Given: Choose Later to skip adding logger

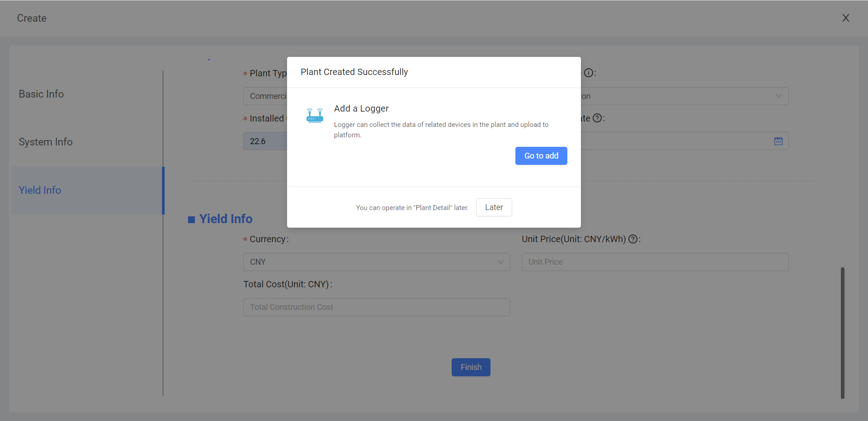Looking at the screenshot, I should (494, 207).
